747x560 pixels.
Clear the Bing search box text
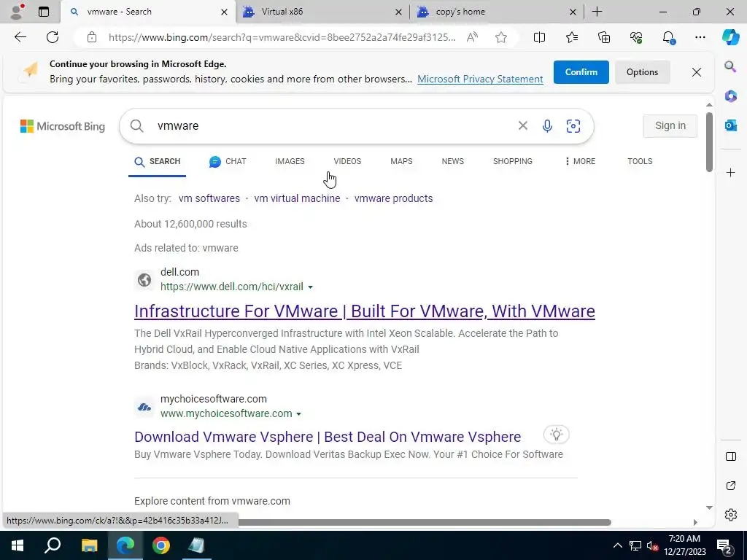point(522,125)
